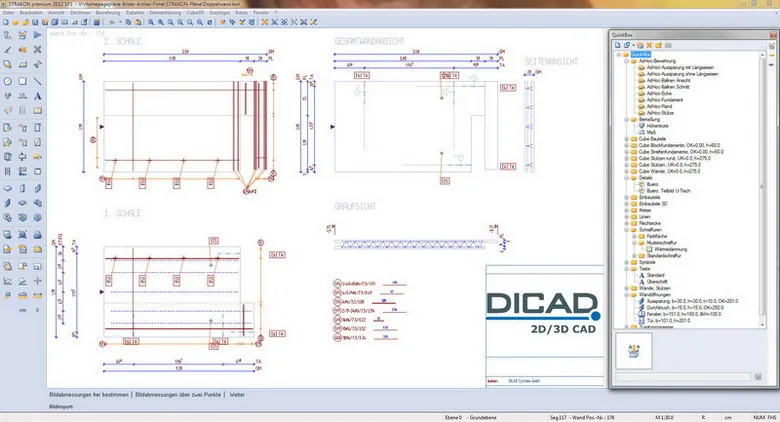780x422 pixels.
Task: Choose the diagonal line drawing tool
Action: (37, 81)
